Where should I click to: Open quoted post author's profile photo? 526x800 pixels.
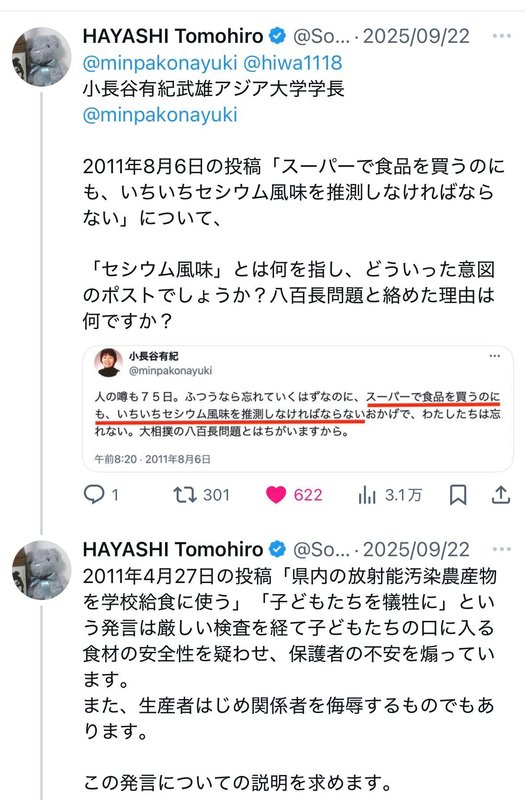108,363
